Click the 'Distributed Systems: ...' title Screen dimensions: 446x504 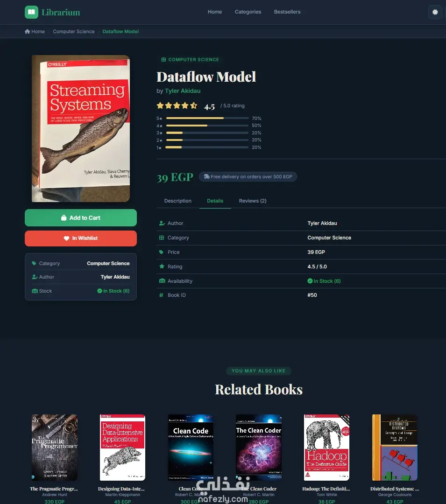click(395, 489)
